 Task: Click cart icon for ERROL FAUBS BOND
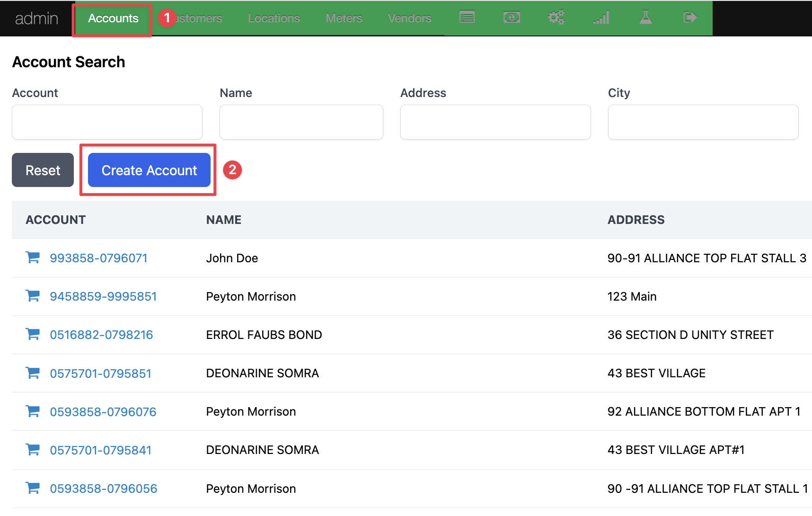click(33, 334)
